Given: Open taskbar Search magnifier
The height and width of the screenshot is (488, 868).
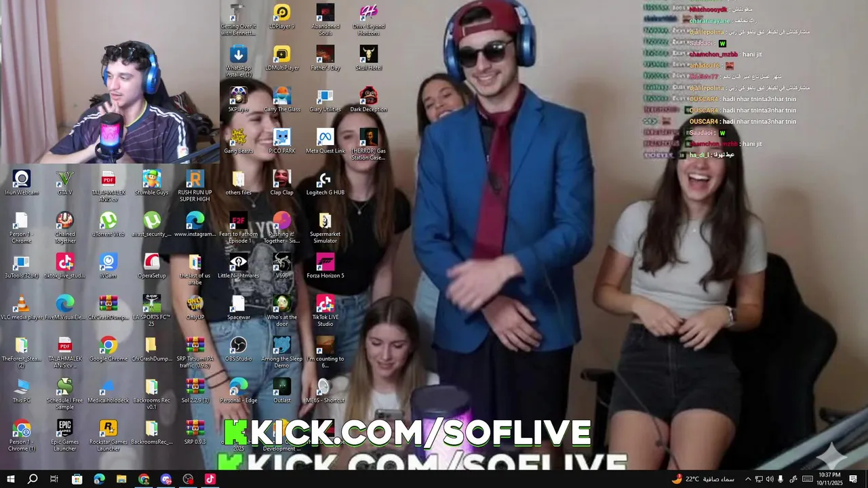Looking at the screenshot, I should pos(33,479).
